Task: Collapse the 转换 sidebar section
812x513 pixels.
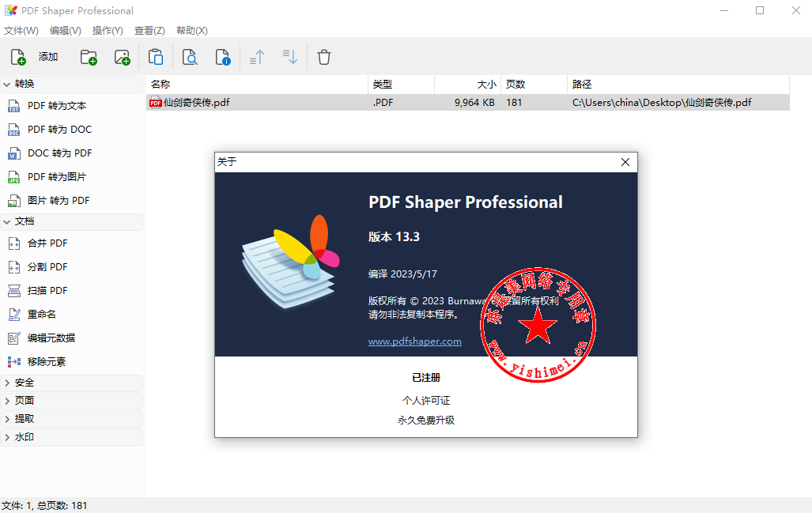Action: click(x=72, y=84)
